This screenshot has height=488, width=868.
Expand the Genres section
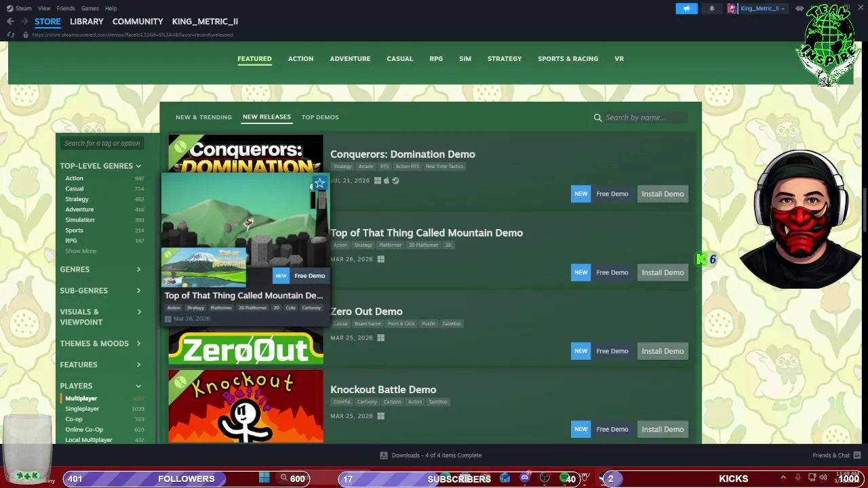(100, 269)
